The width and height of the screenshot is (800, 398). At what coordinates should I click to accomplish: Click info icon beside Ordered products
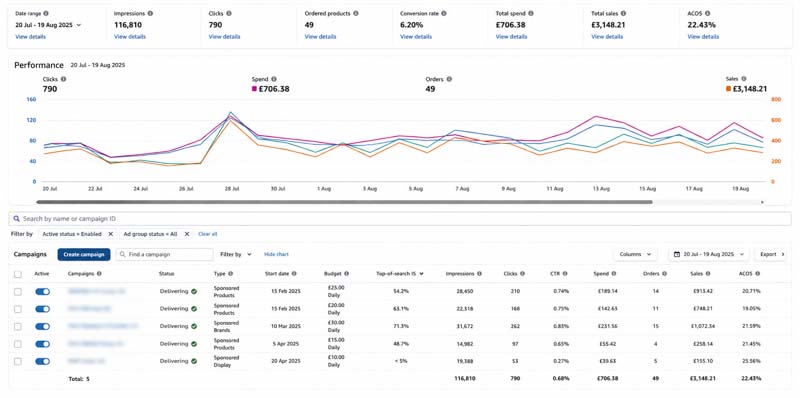(355, 14)
